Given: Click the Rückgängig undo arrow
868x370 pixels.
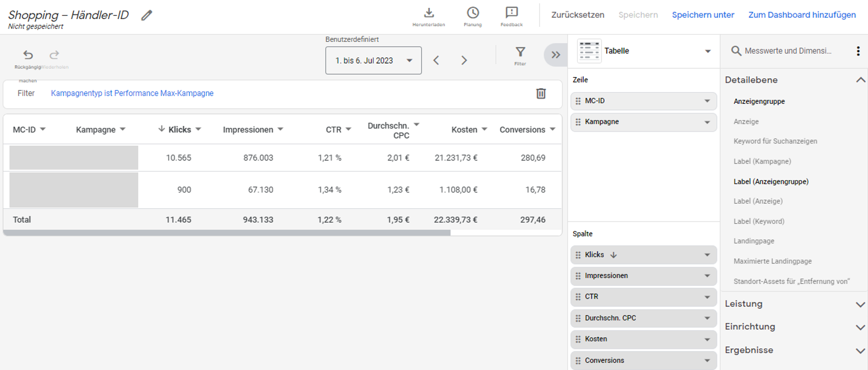Looking at the screenshot, I should 28,55.
